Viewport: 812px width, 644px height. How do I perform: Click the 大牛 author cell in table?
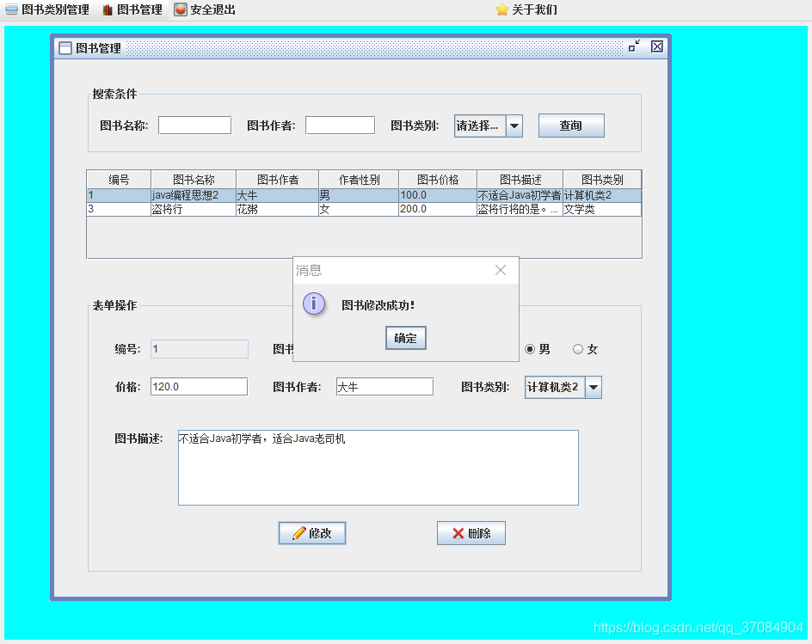(x=278, y=195)
